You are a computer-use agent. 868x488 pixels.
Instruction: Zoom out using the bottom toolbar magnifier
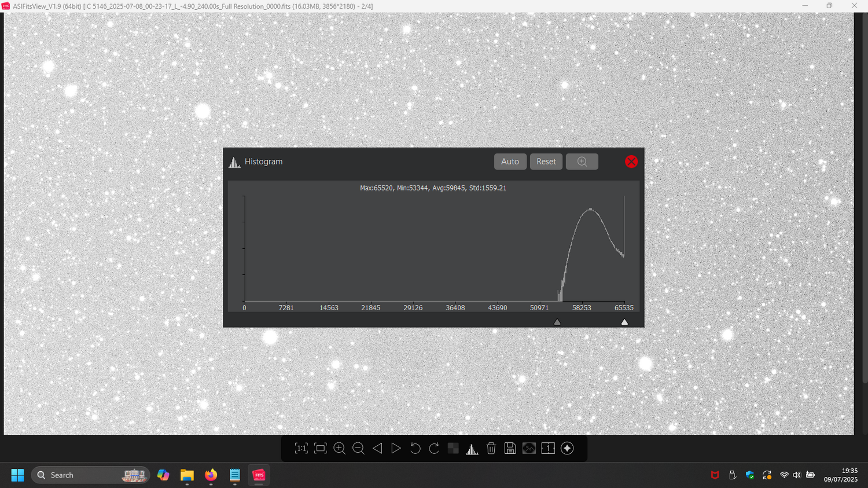(358, 449)
